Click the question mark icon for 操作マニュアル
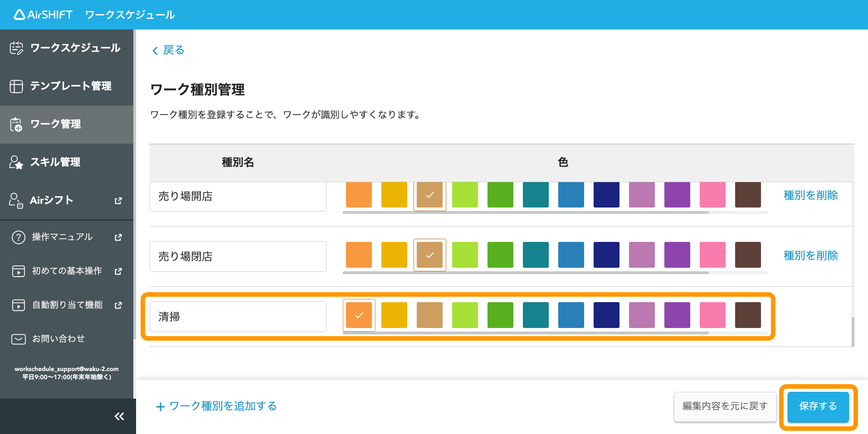Screen dimensions: 868x434 [18, 237]
